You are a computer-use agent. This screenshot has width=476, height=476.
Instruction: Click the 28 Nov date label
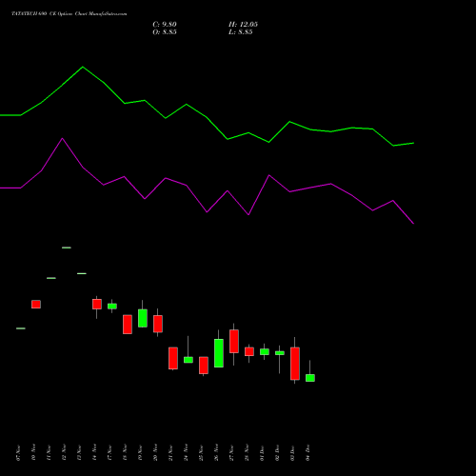[247, 452]
